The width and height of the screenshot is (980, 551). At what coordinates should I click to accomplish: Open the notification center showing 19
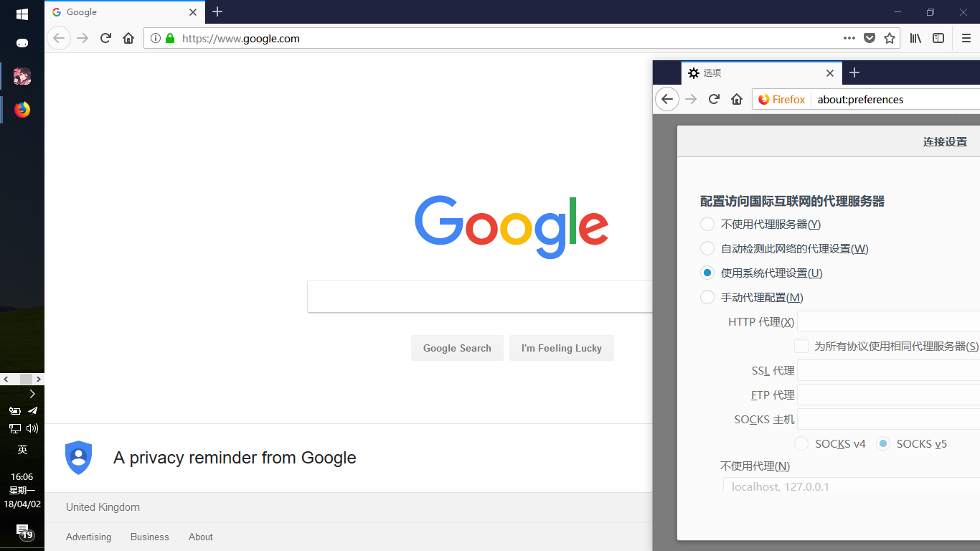pos(24,532)
